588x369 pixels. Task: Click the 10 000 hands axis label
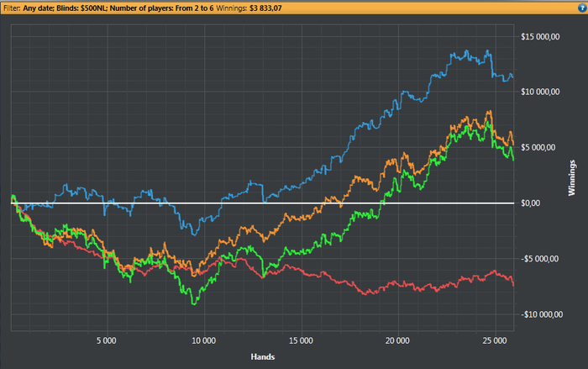coord(203,340)
